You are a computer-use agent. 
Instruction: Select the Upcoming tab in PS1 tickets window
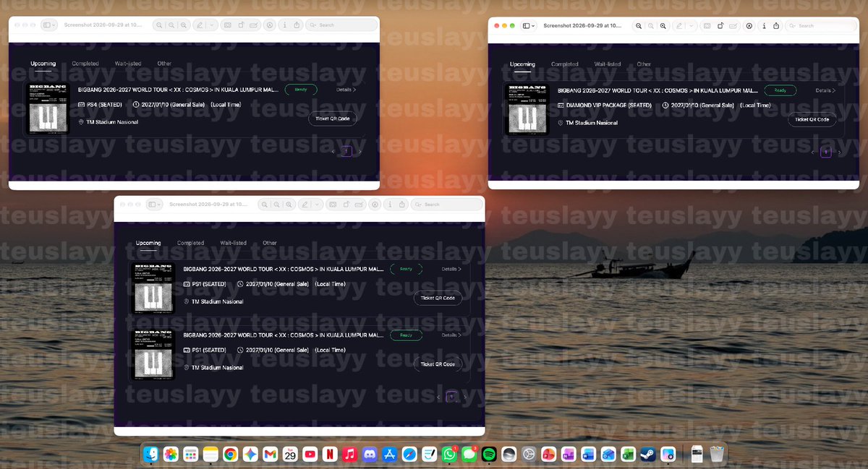click(x=148, y=243)
